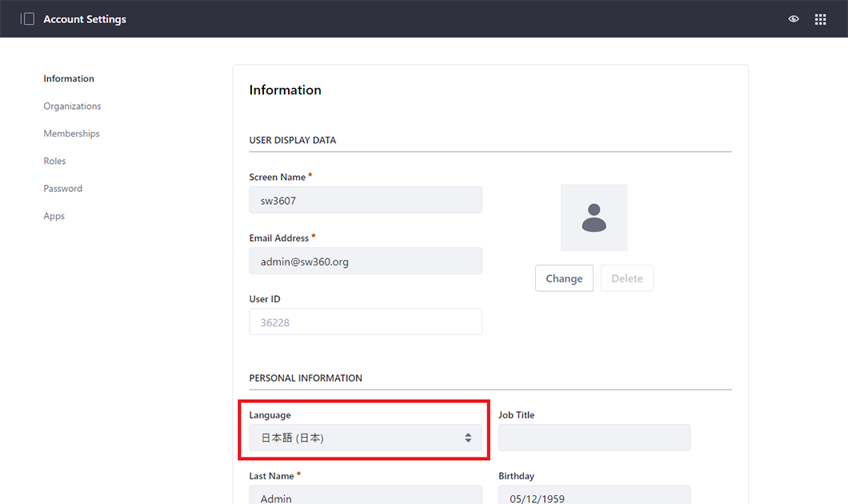View the Roles section
Viewport: 848px width, 504px height.
pyautogui.click(x=54, y=161)
